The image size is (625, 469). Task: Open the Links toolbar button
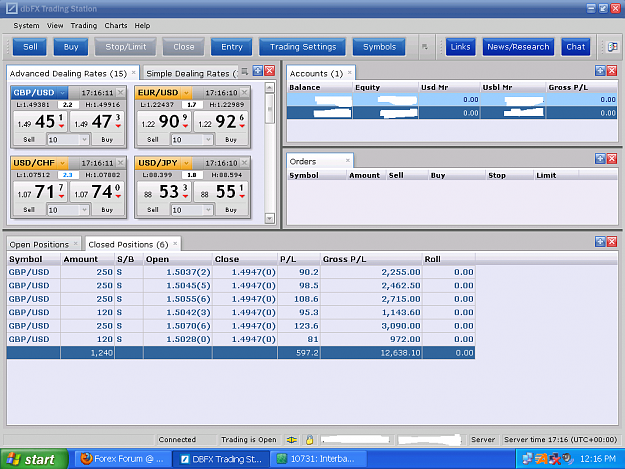[x=460, y=47]
